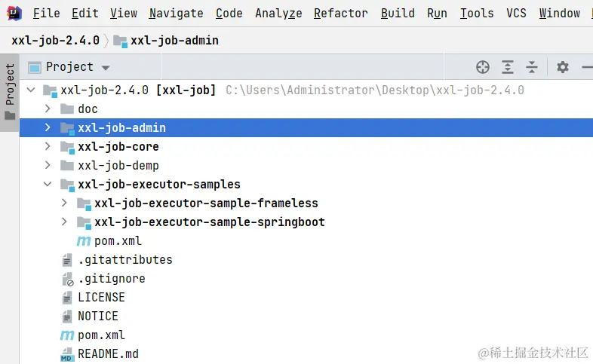
Task: Select the xxl-job-admin row
Action: (x=306, y=127)
